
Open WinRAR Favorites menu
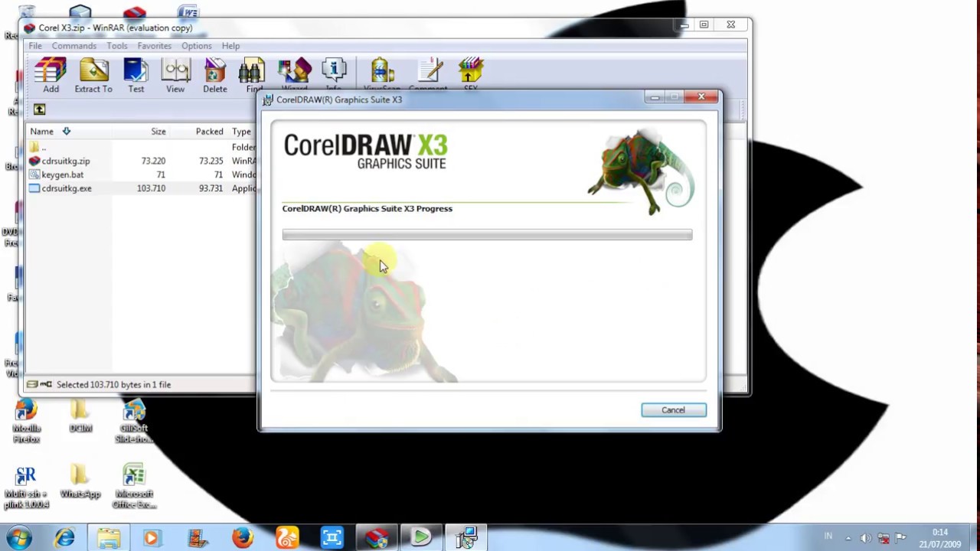click(x=155, y=46)
